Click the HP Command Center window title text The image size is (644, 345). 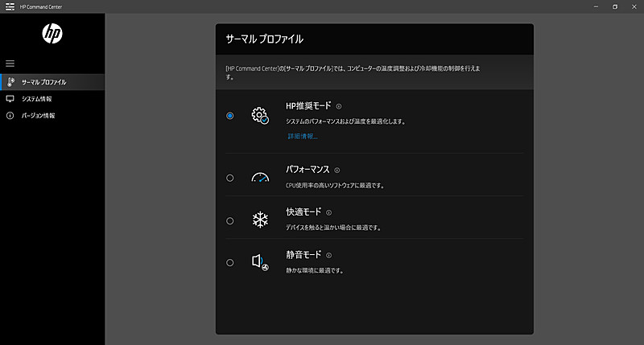click(x=41, y=7)
